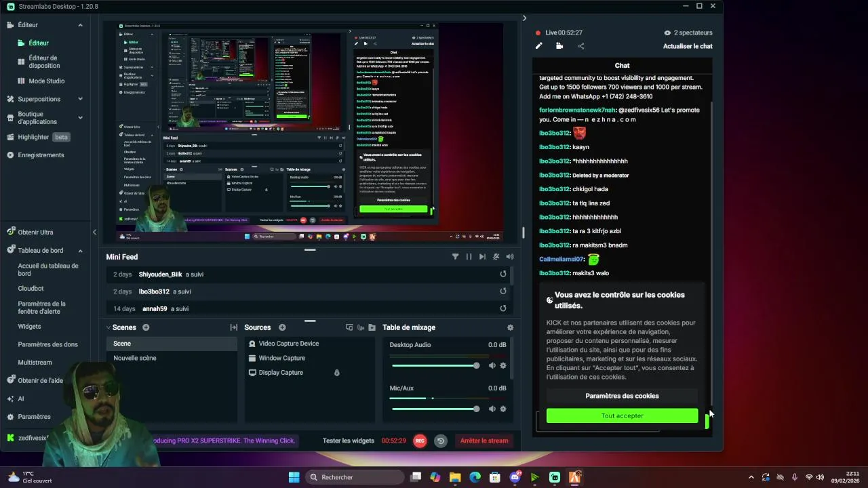This screenshot has height=488, width=868.
Task: Open the audio-visual source tool icon
Action: [x=361, y=327]
